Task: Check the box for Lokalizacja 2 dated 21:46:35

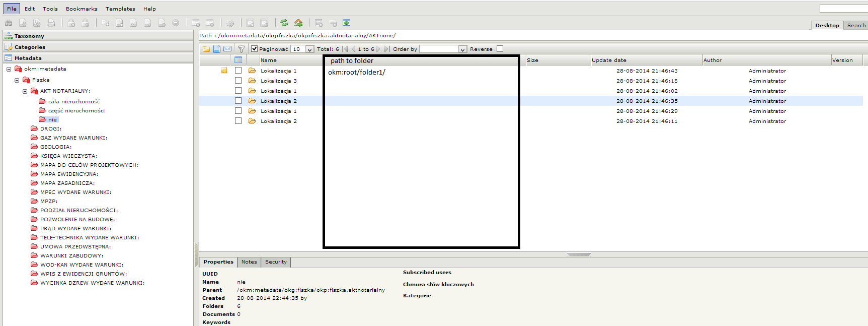Action: pos(238,101)
